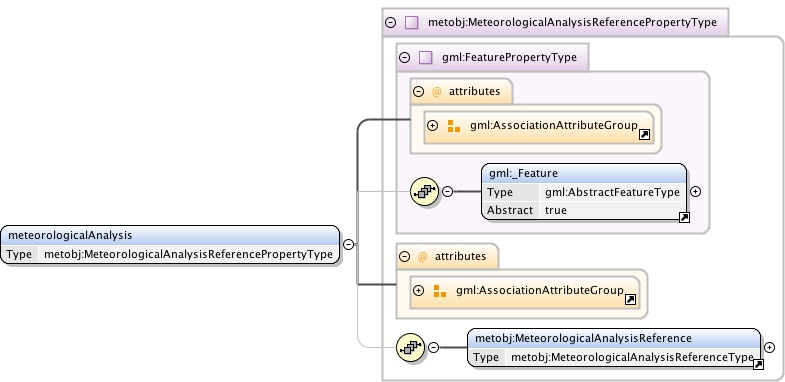785x382 pixels.
Task: Click the sequence compositor icon beside gml:_Feature
Action: (x=424, y=191)
